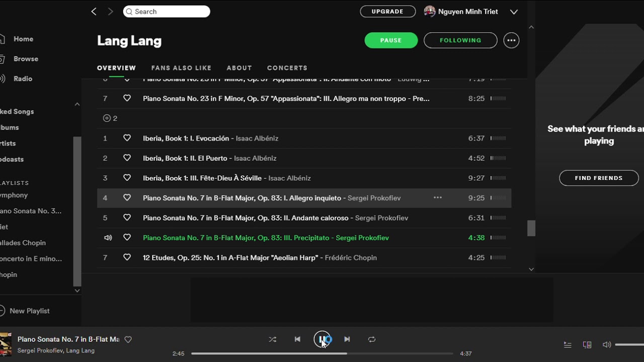Open the Ballades Chopin playlist
Viewport: 644px width, 362px height.
[23, 243]
